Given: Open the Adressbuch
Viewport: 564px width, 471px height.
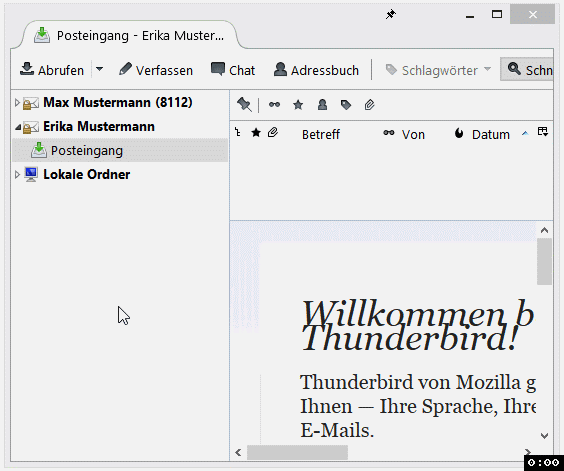Looking at the screenshot, I should coord(316,70).
